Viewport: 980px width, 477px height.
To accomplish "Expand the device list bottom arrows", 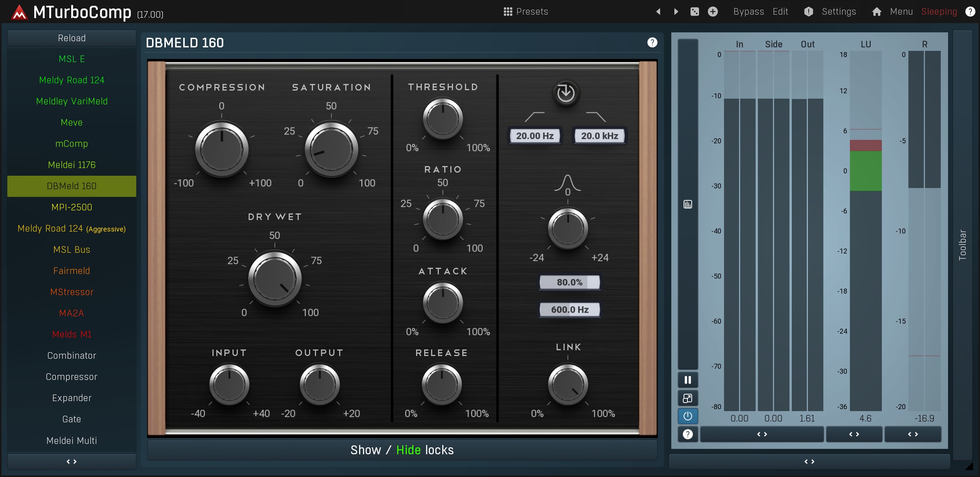I will click(72, 462).
